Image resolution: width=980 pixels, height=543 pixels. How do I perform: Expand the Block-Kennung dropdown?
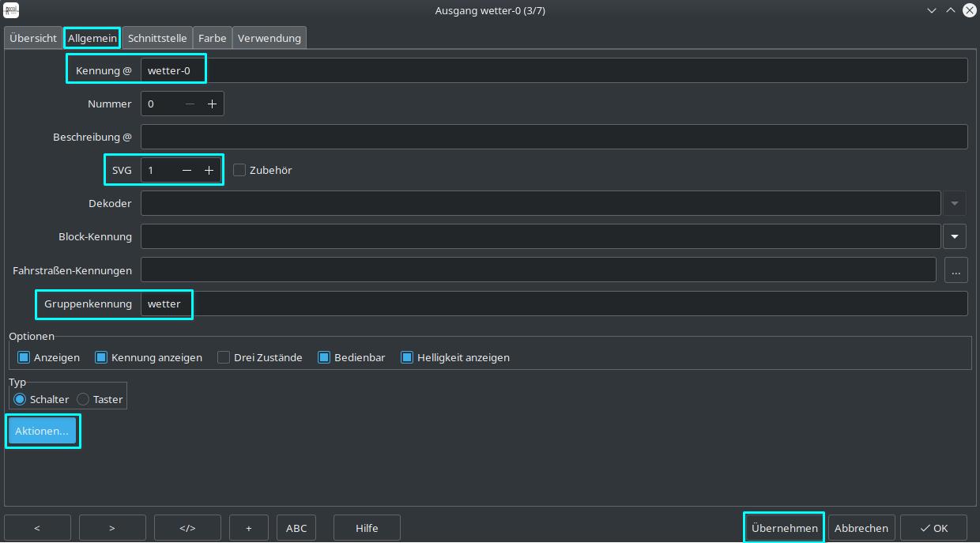[954, 236]
